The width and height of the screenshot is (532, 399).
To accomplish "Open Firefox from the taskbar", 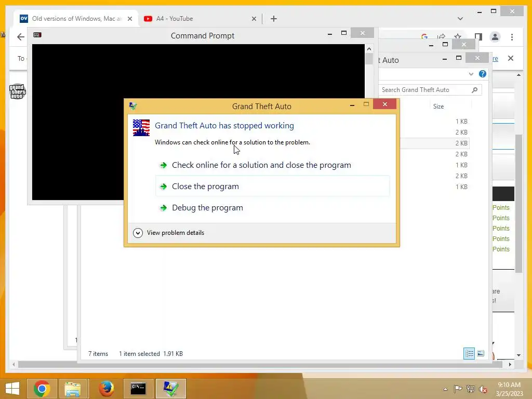I will click(x=106, y=389).
